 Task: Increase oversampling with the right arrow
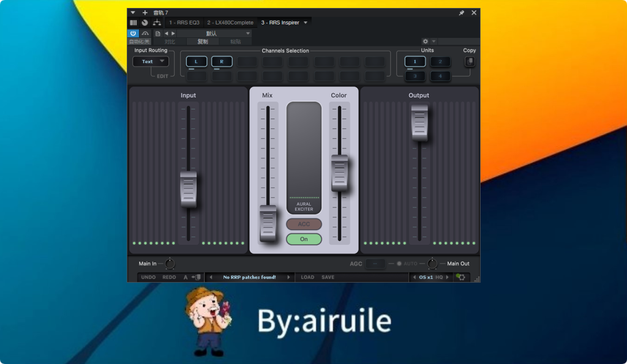[x=448, y=277]
